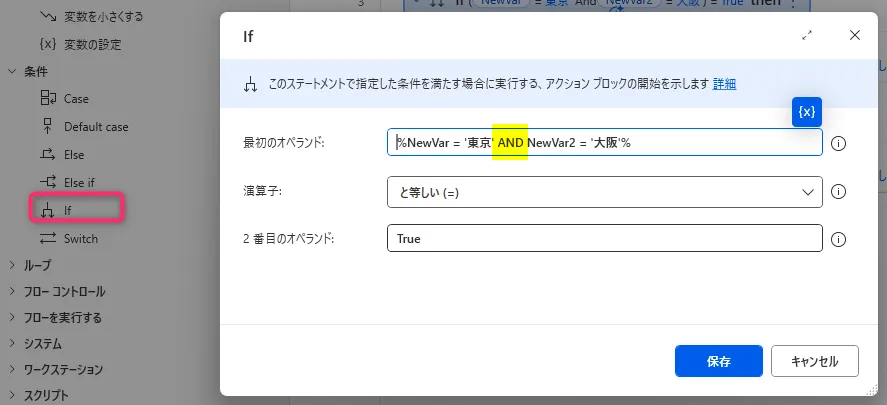The width and height of the screenshot is (887, 405).
Task: Click the 2 番目のオペランド input field
Action: click(x=604, y=239)
